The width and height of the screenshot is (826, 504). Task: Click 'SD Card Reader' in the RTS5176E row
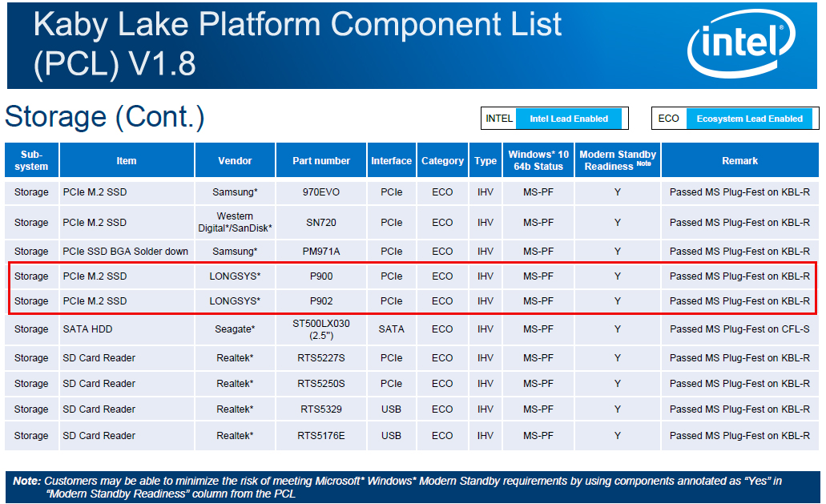[99, 436]
